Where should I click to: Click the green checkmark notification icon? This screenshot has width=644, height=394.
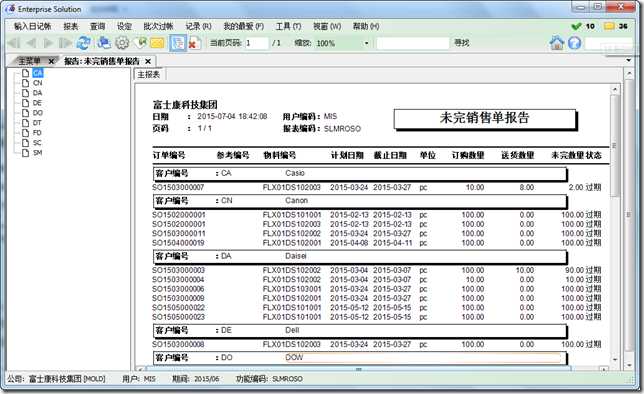click(x=576, y=26)
